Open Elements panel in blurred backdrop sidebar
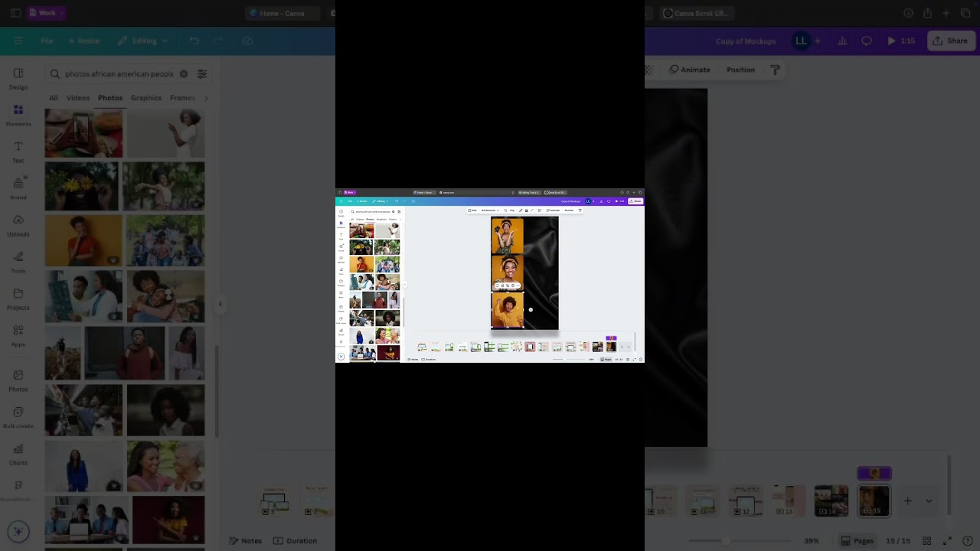 pyautogui.click(x=18, y=115)
